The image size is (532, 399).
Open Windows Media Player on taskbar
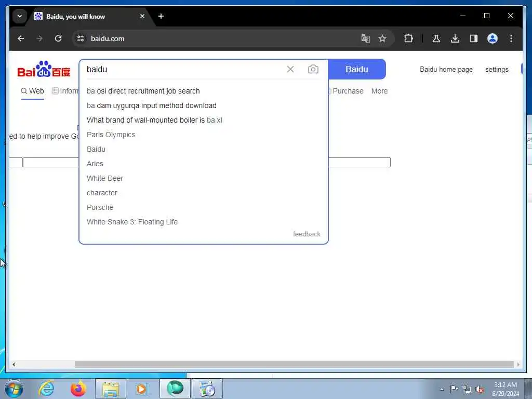[142, 389]
